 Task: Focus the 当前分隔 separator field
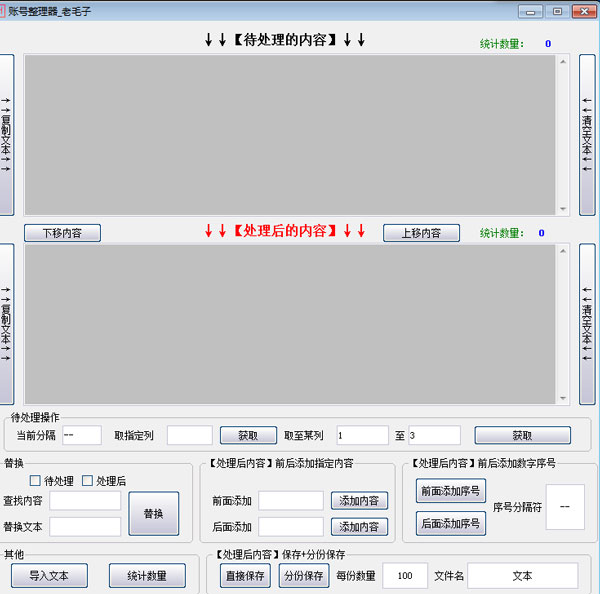pos(82,435)
